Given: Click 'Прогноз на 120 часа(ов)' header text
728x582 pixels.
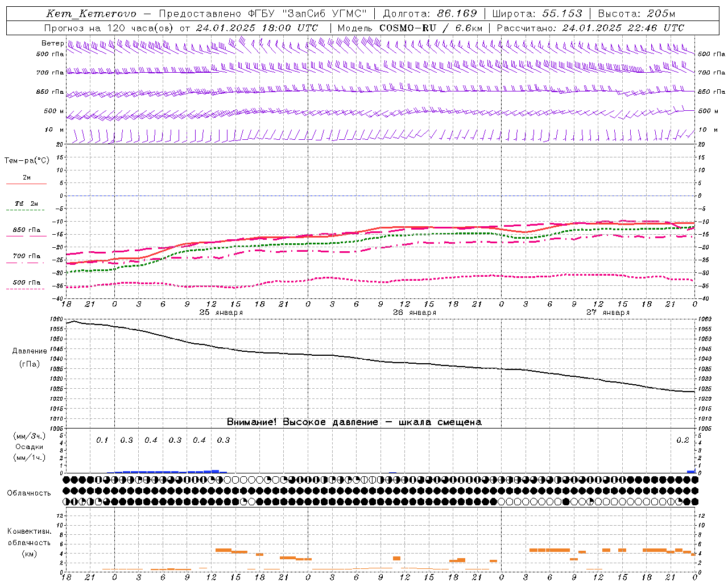Looking at the screenshot, I should (x=109, y=28).
